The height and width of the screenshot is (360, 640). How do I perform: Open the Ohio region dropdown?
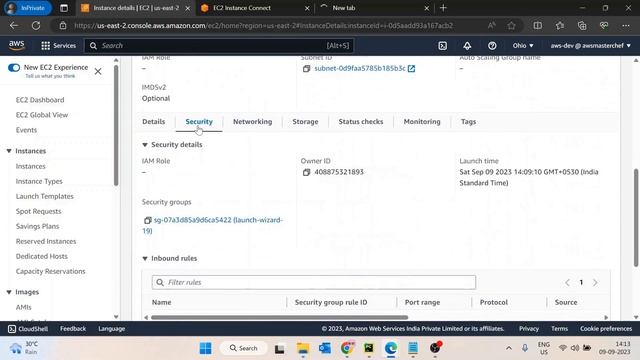(523, 46)
